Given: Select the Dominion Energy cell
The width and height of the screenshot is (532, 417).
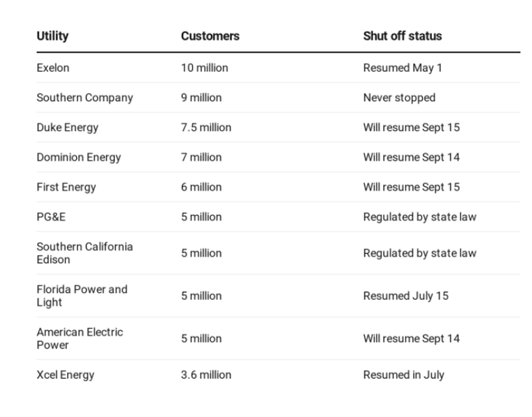Looking at the screenshot, I should click(x=79, y=158).
